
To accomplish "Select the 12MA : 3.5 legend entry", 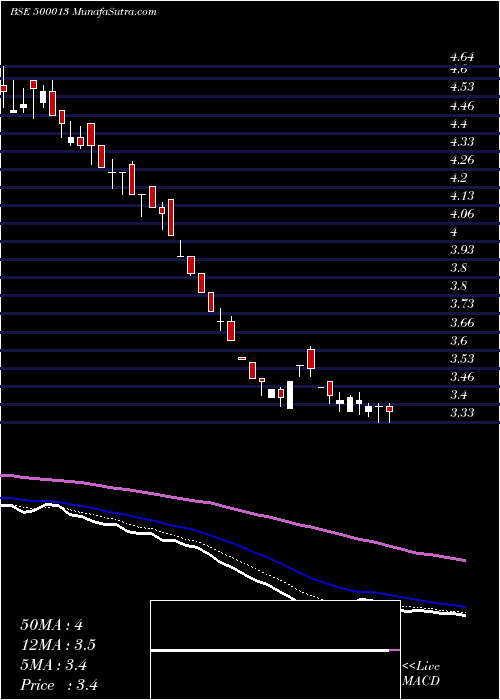I will pos(58,645).
